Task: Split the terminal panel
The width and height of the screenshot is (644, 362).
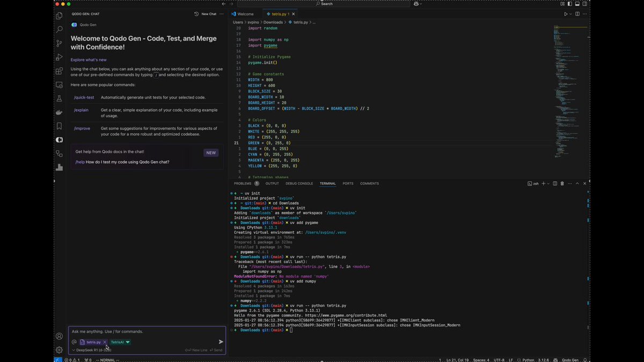Action: tap(555, 183)
